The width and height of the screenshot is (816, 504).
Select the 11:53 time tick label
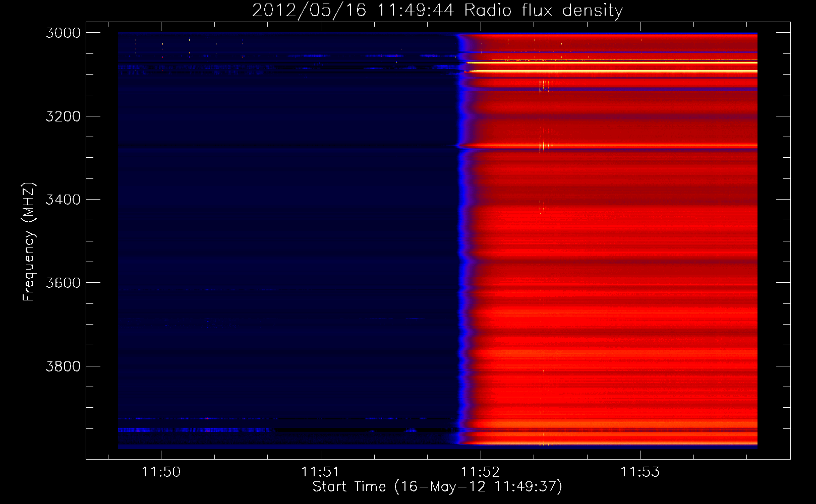640,472
